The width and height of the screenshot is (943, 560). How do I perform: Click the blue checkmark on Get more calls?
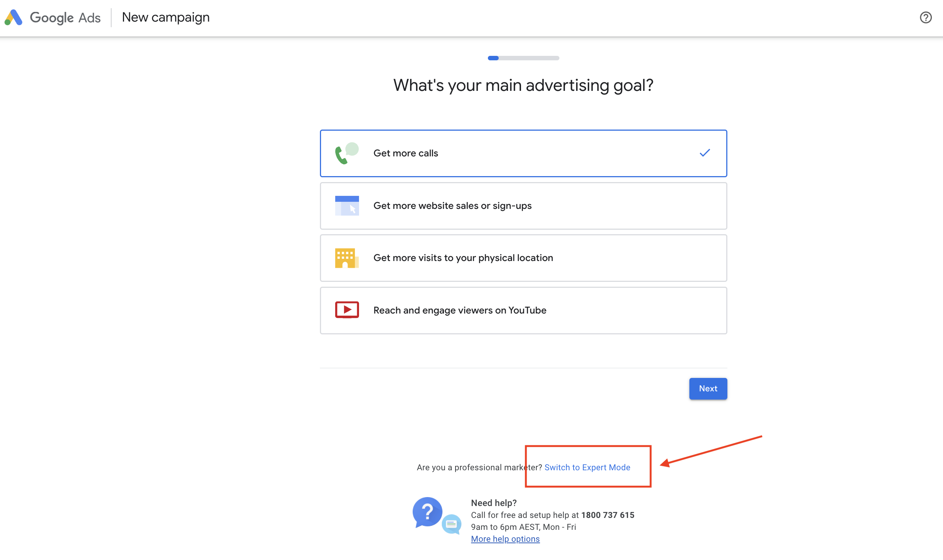[705, 153]
